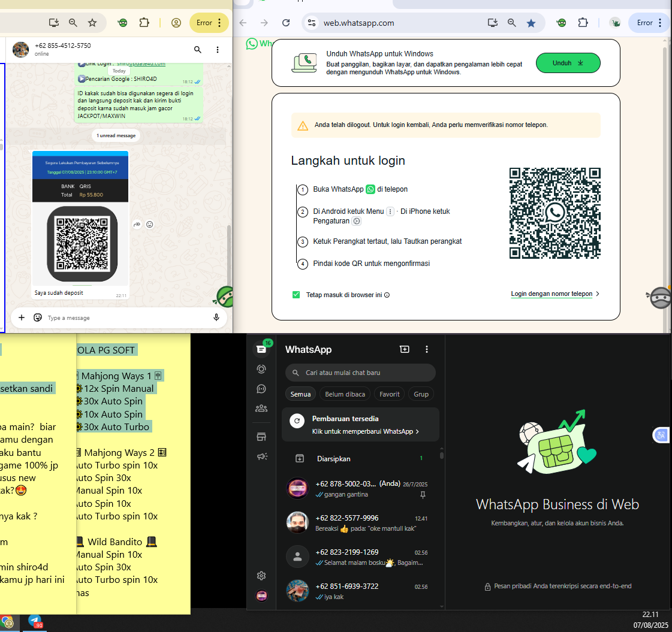Click the WhatsApp login QR code
Image resolution: width=672 pixels, height=632 pixels.
tap(555, 213)
